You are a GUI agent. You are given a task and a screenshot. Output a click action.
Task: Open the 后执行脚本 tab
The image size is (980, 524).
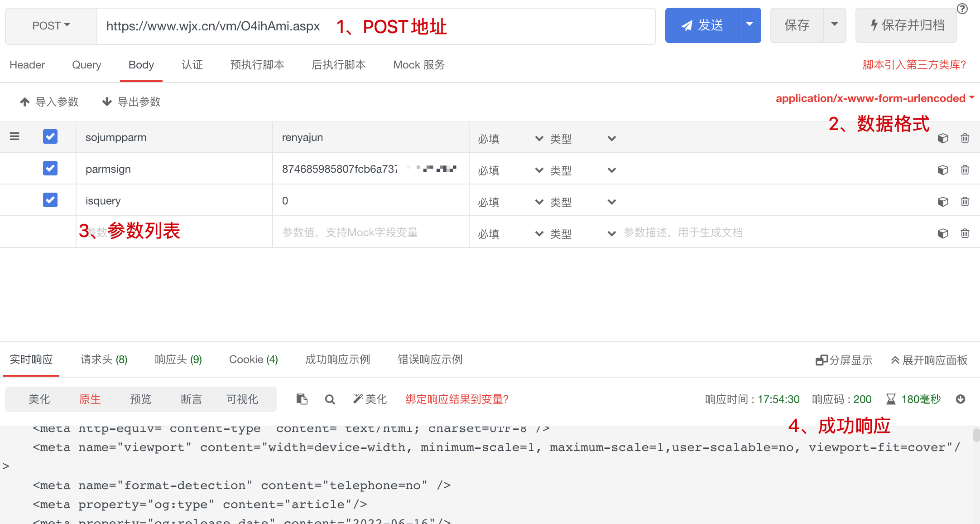tap(339, 65)
